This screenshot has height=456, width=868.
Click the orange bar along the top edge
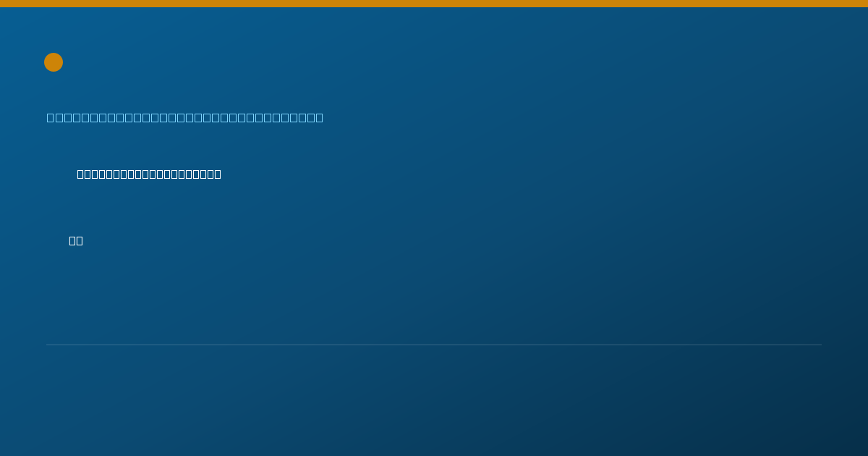coord(434,4)
